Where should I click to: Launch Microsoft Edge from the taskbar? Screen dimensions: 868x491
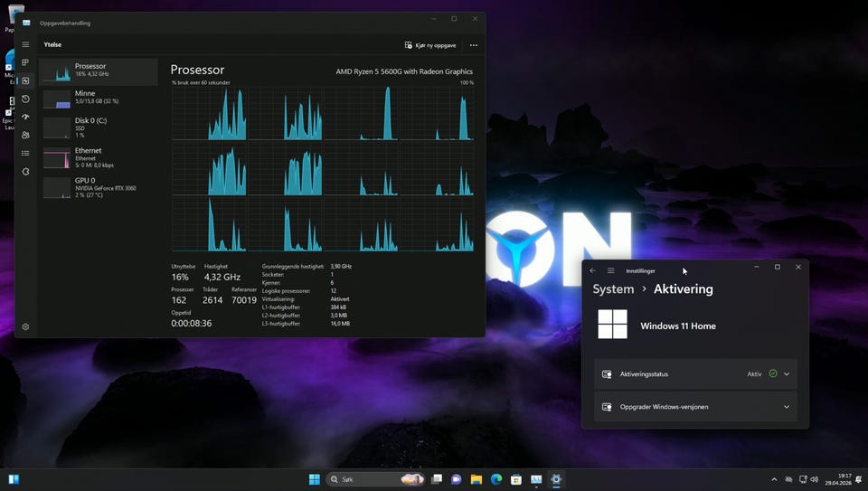tap(496, 479)
